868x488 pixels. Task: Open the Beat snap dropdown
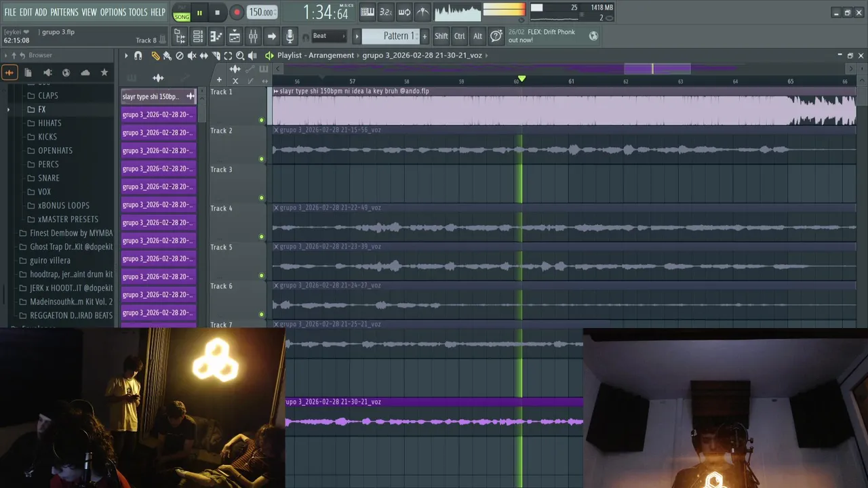click(x=329, y=36)
